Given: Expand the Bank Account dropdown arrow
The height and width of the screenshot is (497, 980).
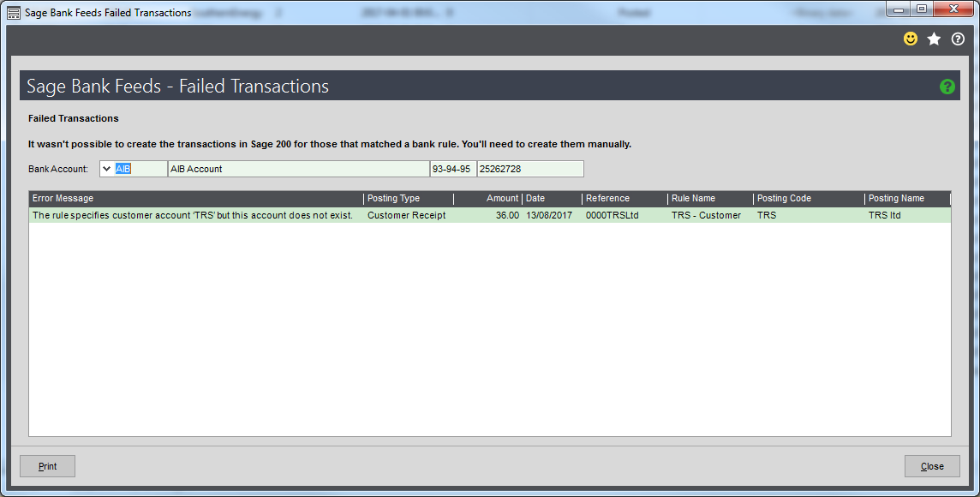Looking at the screenshot, I should (107, 169).
